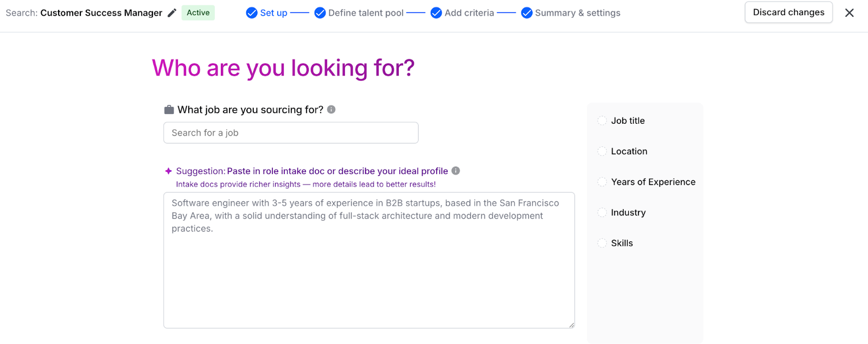Screen dimensions: 868x344
Task: Click the briefcase icon by job question
Action: coord(169,110)
